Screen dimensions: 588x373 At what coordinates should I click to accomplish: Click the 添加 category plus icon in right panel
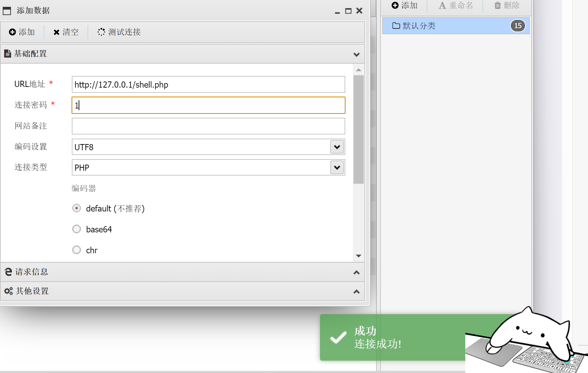[395, 5]
